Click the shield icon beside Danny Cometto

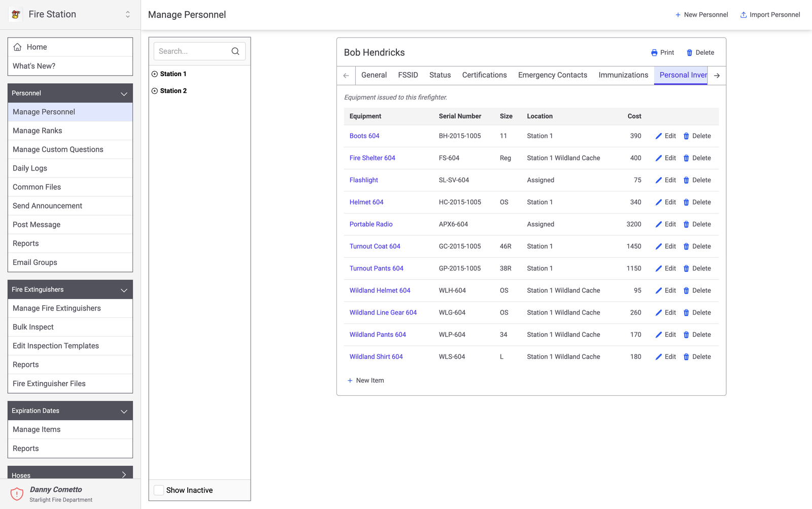(x=17, y=494)
